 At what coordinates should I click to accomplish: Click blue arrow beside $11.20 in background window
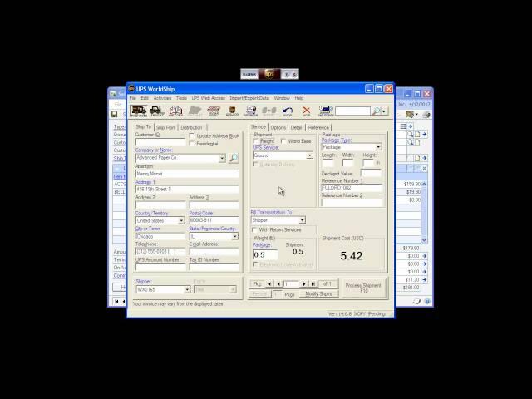pos(425,280)
